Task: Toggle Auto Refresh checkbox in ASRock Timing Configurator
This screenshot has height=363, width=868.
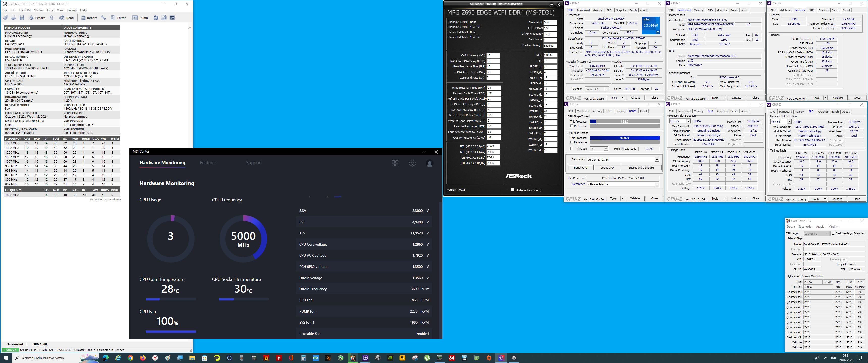Action: pos(513,190)
